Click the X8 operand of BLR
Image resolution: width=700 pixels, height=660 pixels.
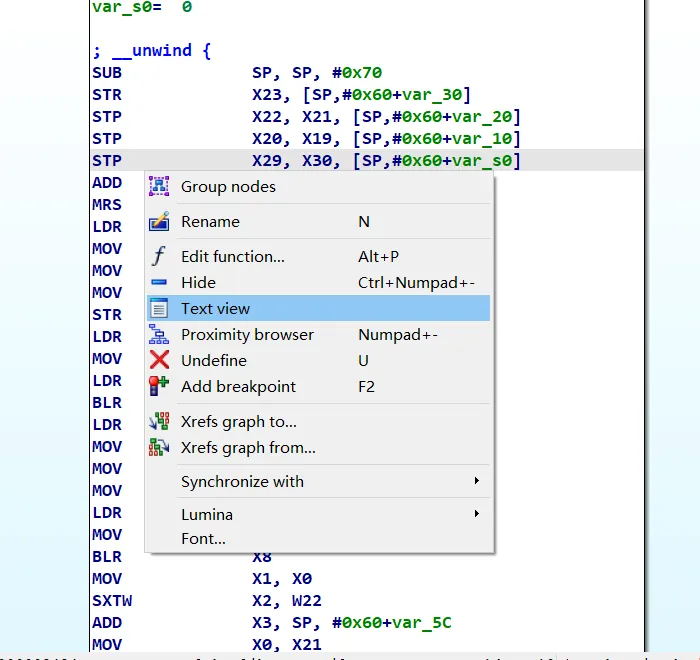click(262, 557)
